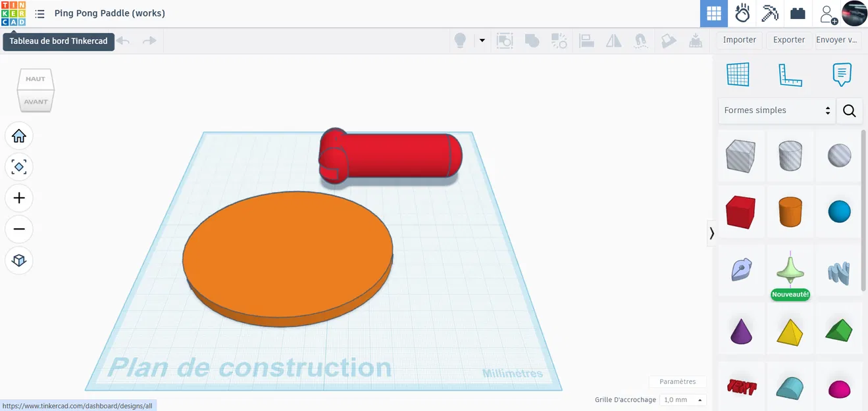
Task: Click the HAUT face of the view cube
Action: pyautogui.click(x=36, y=79)
